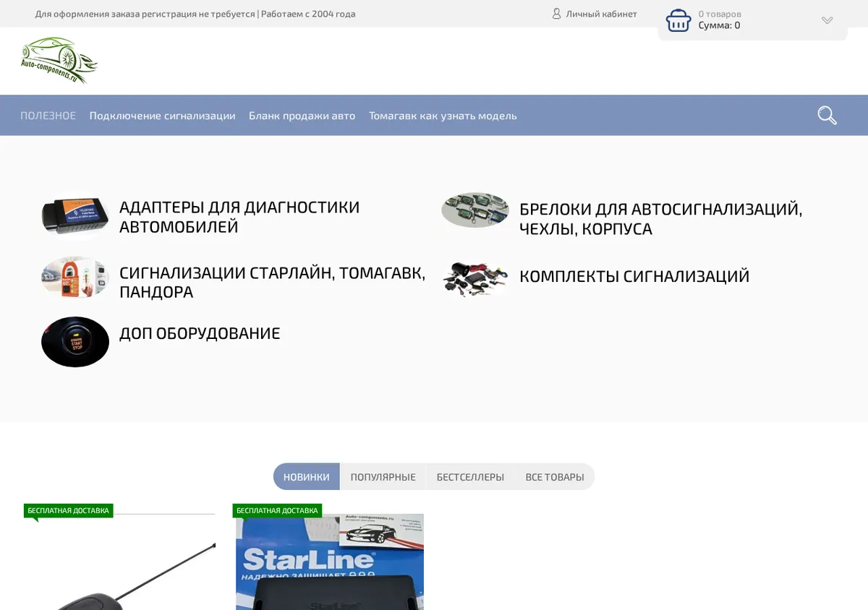Switch to the БЕСТСЕЛЛЕРЫ tab
868x610 pixels.
coord(470,477)
